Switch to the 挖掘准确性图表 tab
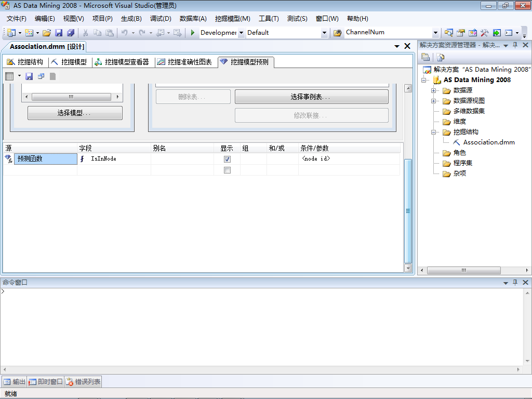This screenshot has height=399, width=532. tap(185, 62)
